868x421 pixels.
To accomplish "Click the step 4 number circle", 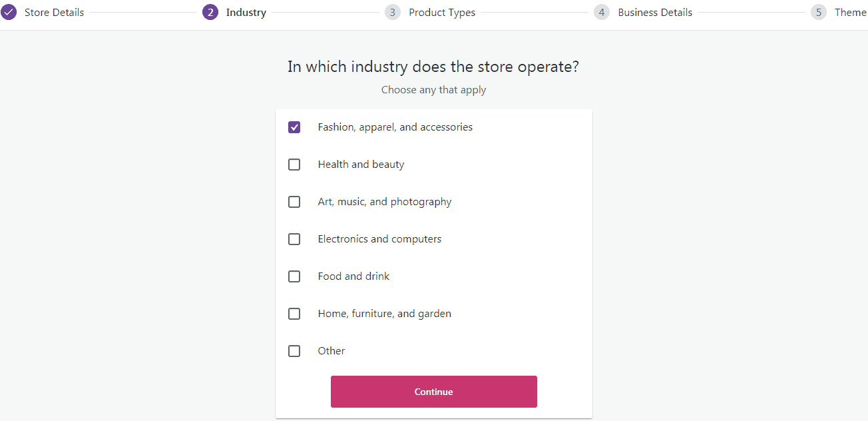I will point(602,12).
